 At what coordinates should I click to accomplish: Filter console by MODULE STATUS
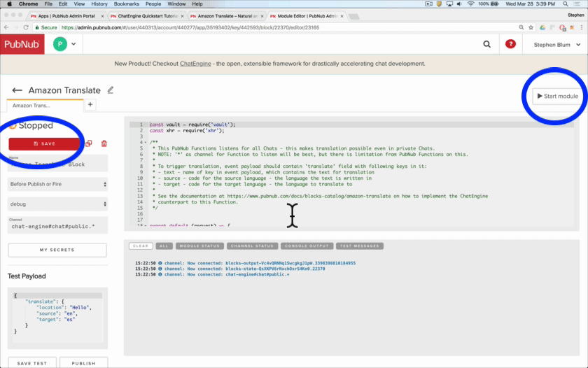pyautogui.click(x=199, y=246)
